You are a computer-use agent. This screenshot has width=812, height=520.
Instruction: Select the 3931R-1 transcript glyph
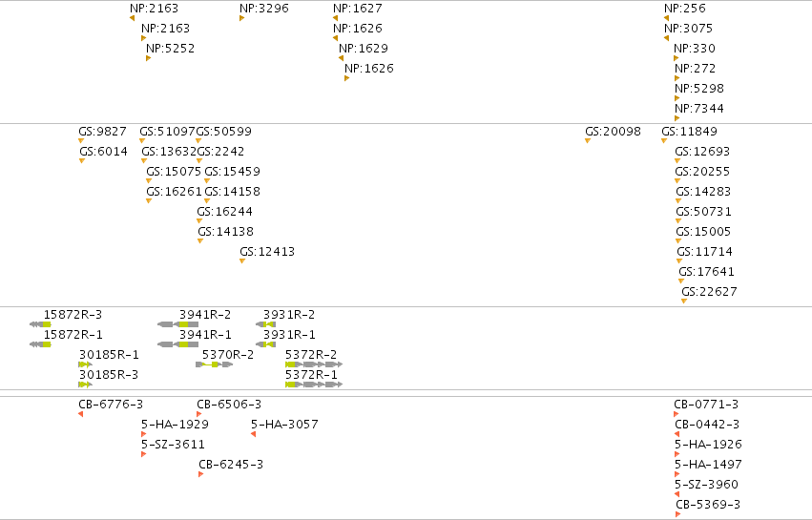(x=265, y=344)
